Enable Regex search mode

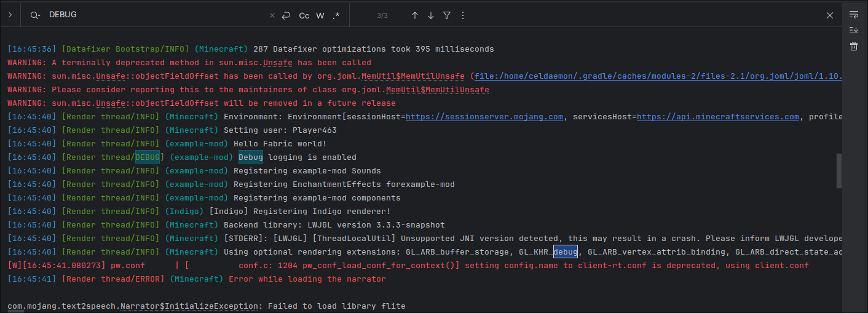coord(336,15)
